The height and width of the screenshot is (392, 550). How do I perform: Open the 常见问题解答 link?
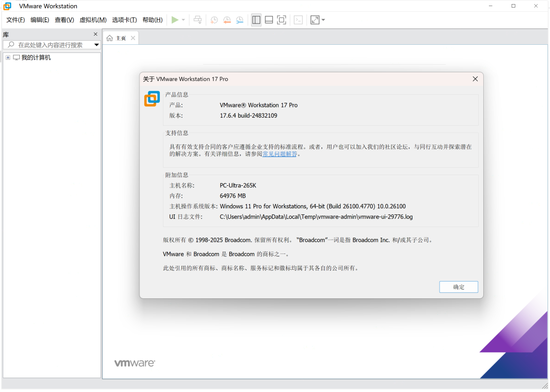click(280, 154)
